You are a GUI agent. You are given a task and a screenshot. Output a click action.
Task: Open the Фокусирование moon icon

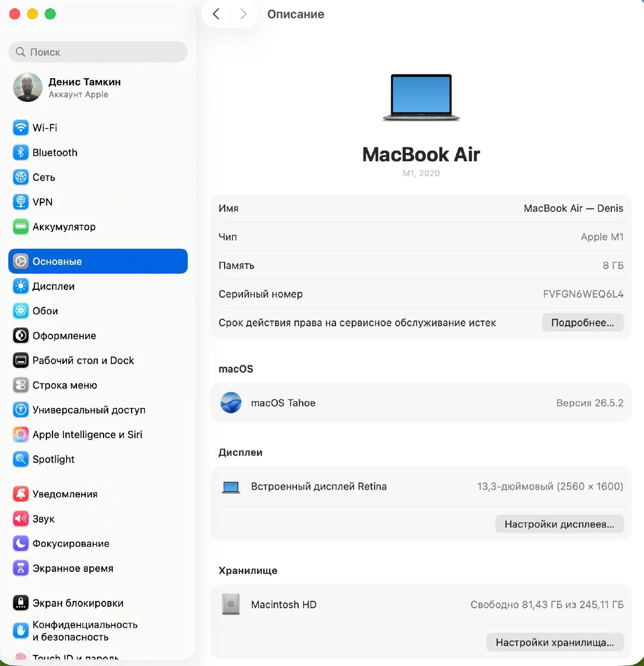tap(21, 543)
